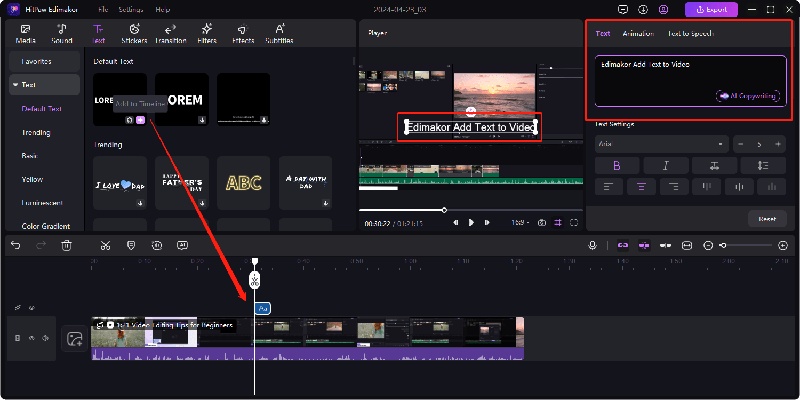
Task: Open the Media panel
Action: tap(26, 34)
